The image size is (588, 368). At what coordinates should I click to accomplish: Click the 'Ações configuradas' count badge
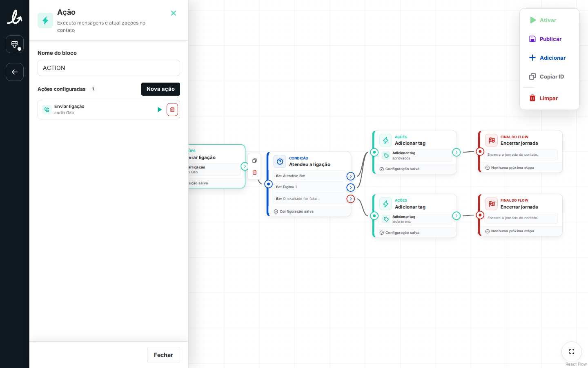tap(93, 89)
